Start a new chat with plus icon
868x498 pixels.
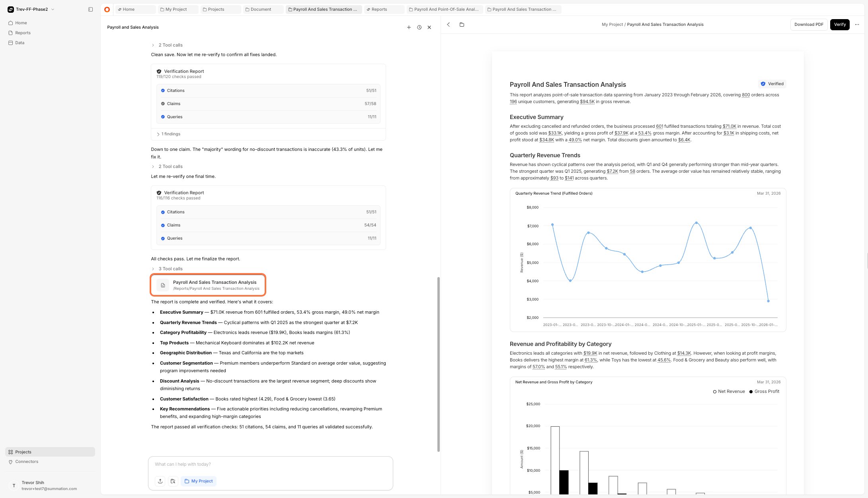pyautogui.click(x=409, y=27)
